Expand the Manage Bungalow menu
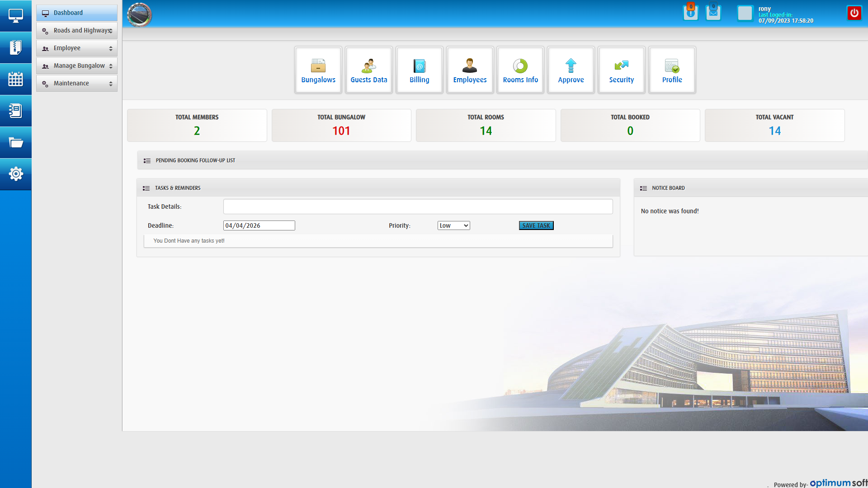The width and height of the screenshot is (868, 488). tap(77, 66)
